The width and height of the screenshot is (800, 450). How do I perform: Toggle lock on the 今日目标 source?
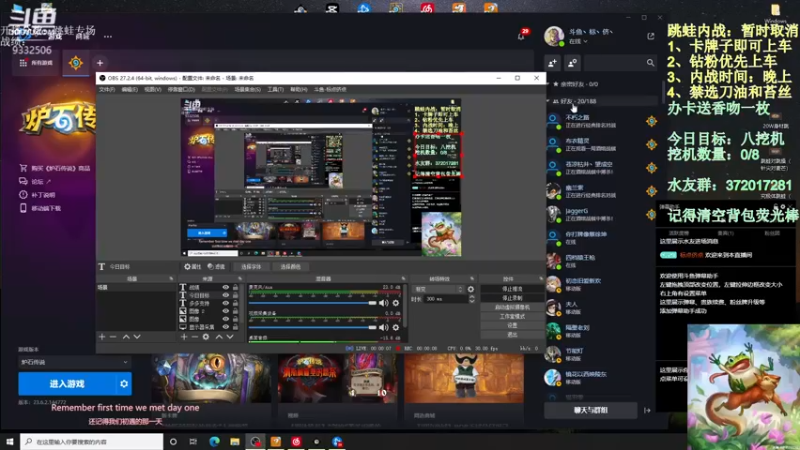pyautogui.click(x=235, y=295)
